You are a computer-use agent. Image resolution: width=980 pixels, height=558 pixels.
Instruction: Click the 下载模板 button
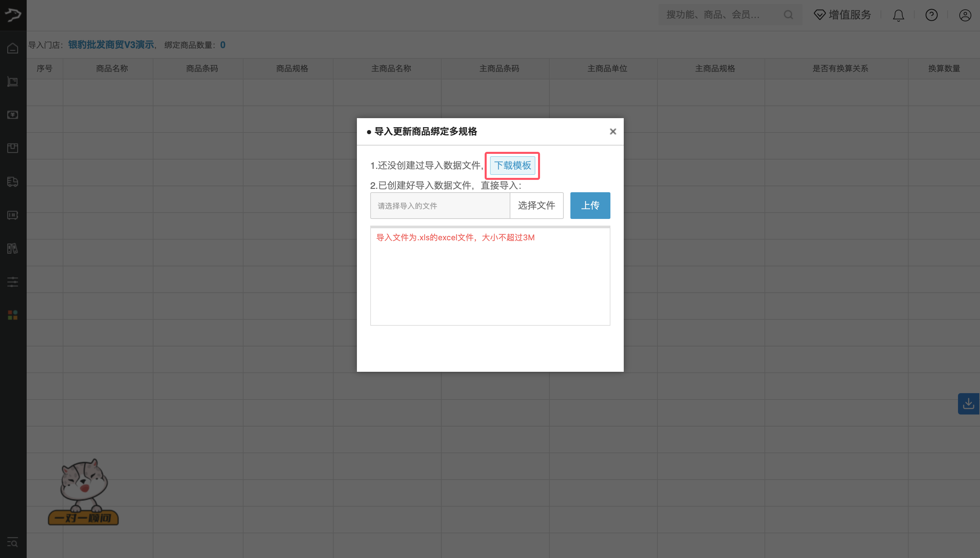(x=512, y=166)
